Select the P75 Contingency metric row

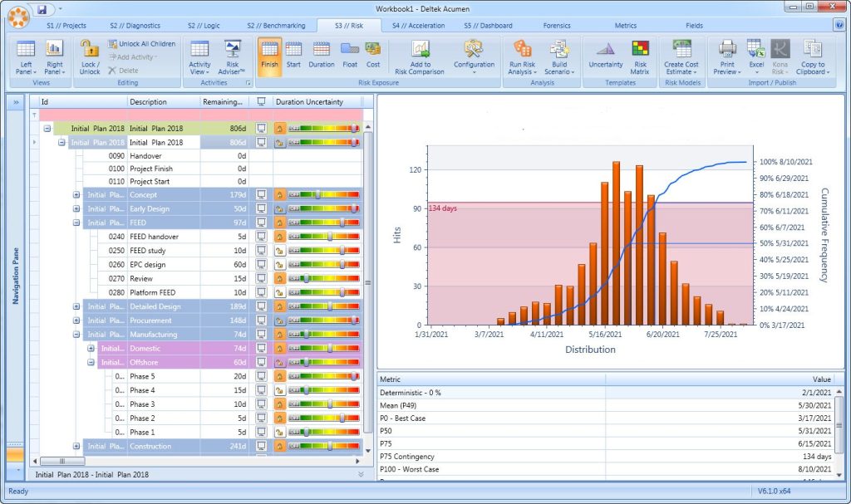click(606, 457)
